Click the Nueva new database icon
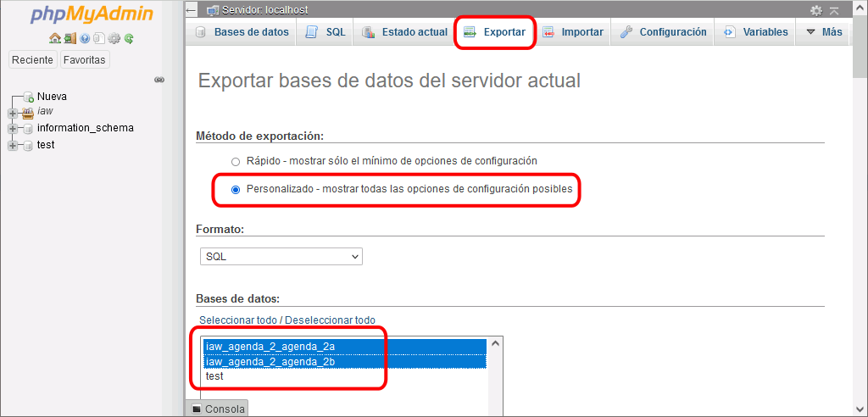The width and height of the screenshot is (868, 417). (x=29, y=97)
